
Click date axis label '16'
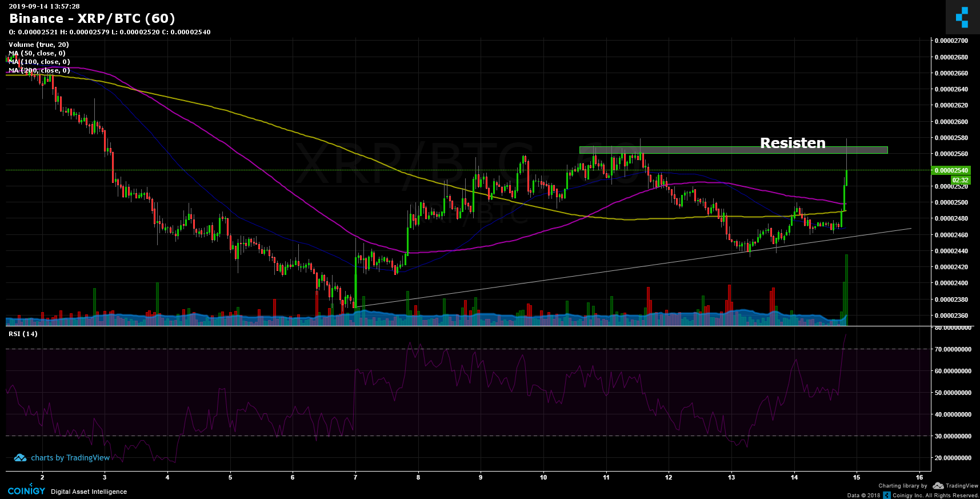click(919, 477)
